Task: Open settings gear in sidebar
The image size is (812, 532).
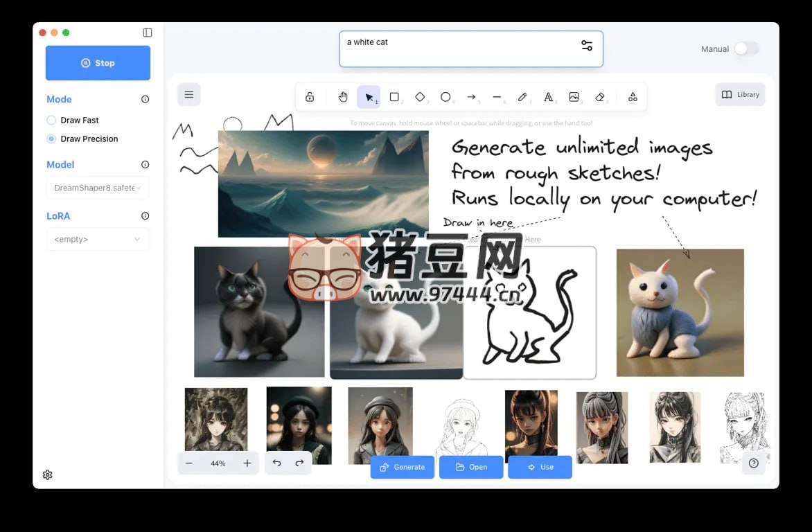Action: (x=48, y=475)
